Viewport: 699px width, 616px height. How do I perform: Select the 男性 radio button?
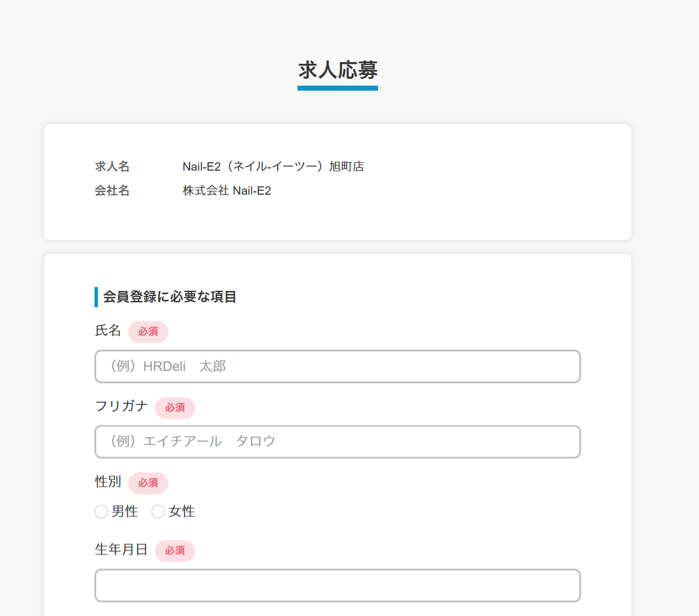click(x=101, y=512)
